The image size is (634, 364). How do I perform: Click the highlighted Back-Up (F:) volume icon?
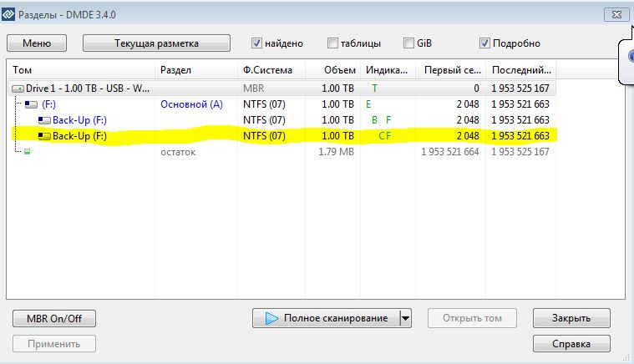click(x=44, y=136)
